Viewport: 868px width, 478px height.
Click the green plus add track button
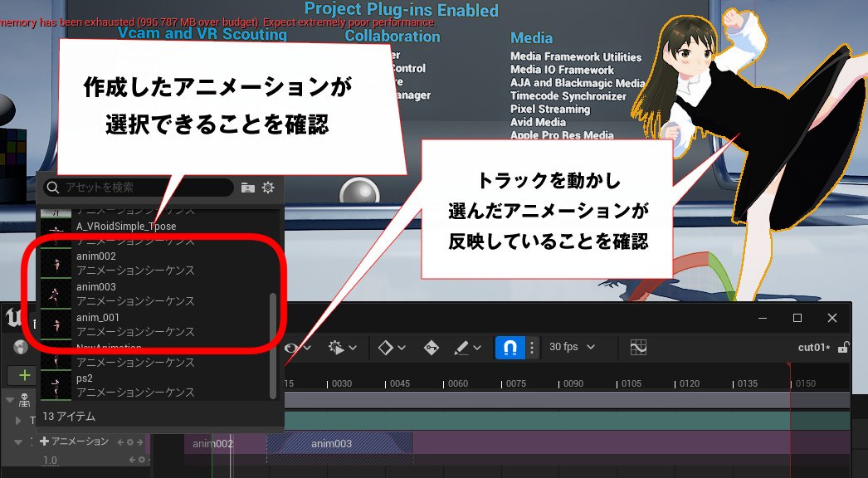click(24, 375)
